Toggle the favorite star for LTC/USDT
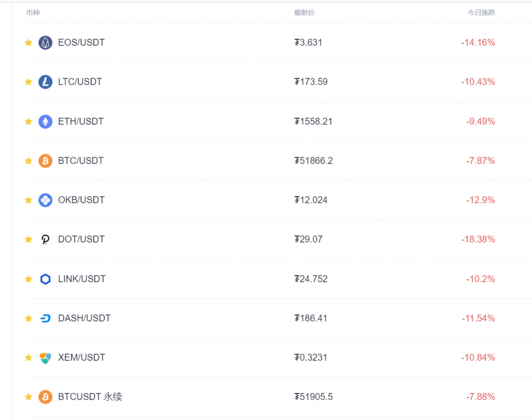The image size is (532, 420). point(29,82)
